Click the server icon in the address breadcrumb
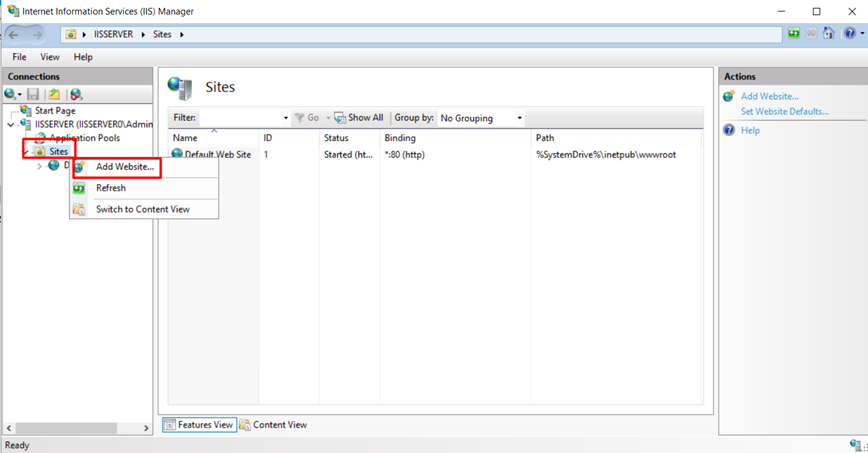The height and width of the screenshot is (453, 868). (x=71, y=34)
